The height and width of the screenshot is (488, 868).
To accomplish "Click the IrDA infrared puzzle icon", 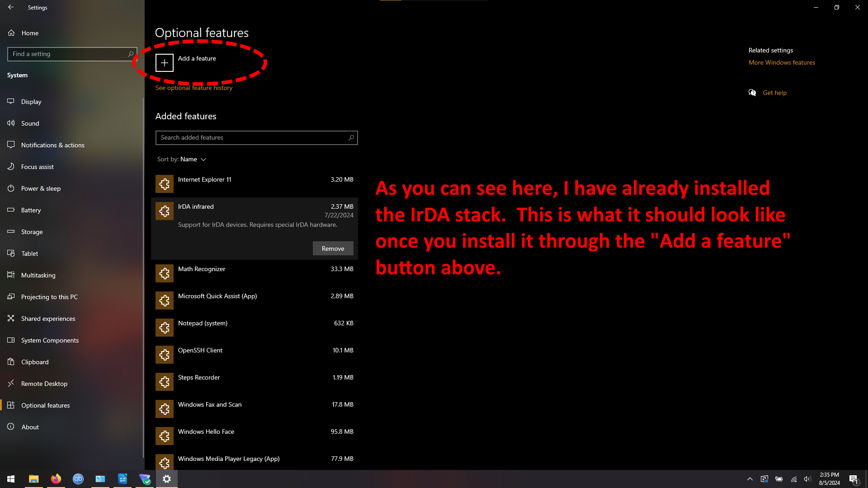I will (165, 211).
